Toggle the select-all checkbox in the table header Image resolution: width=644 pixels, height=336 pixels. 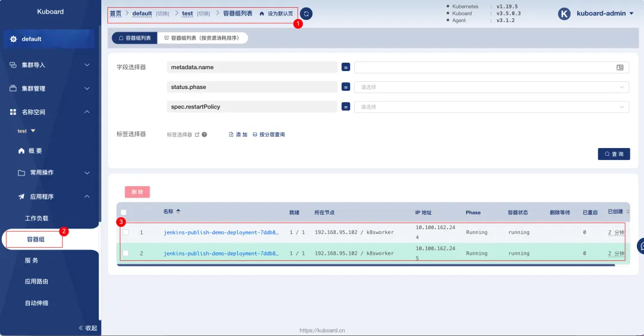(x=123, y=212)
